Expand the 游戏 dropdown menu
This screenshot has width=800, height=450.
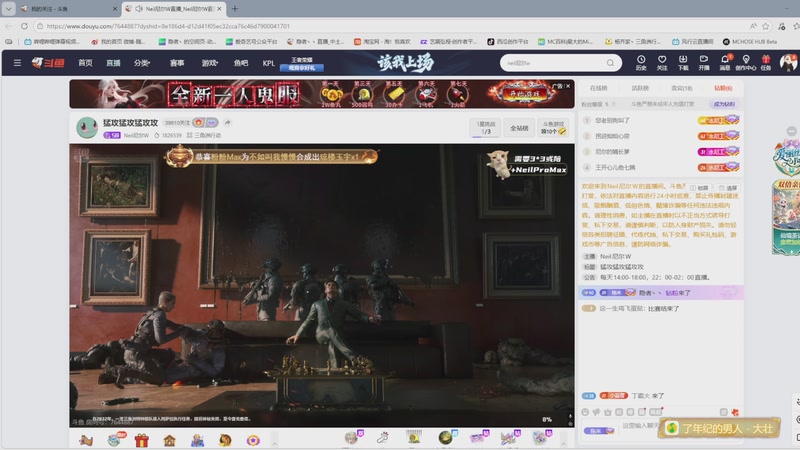click(210, 63)
